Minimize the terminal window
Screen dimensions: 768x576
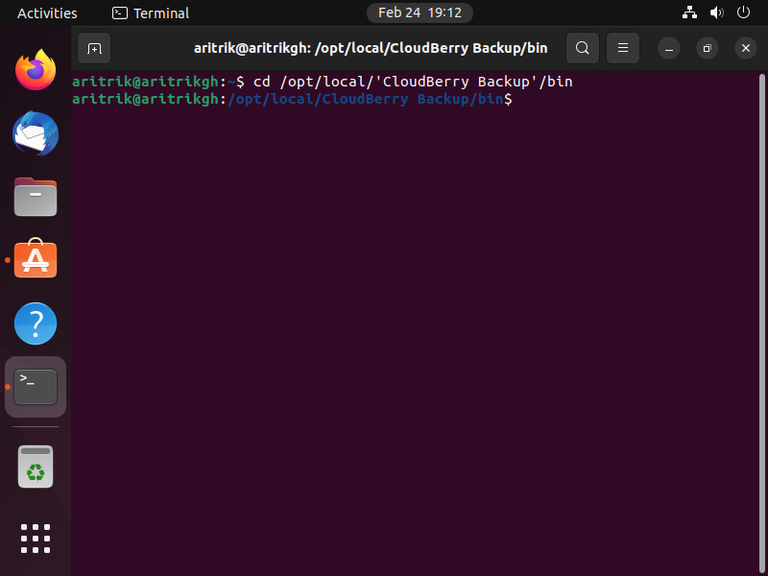[x=669, y=48]
